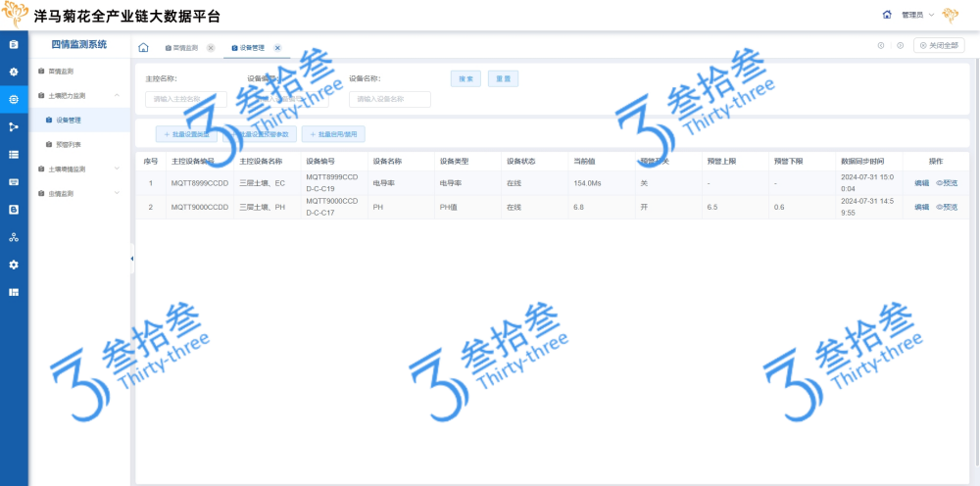Click the house icon in the top header

pyautogui.click(x=887, y=15)
